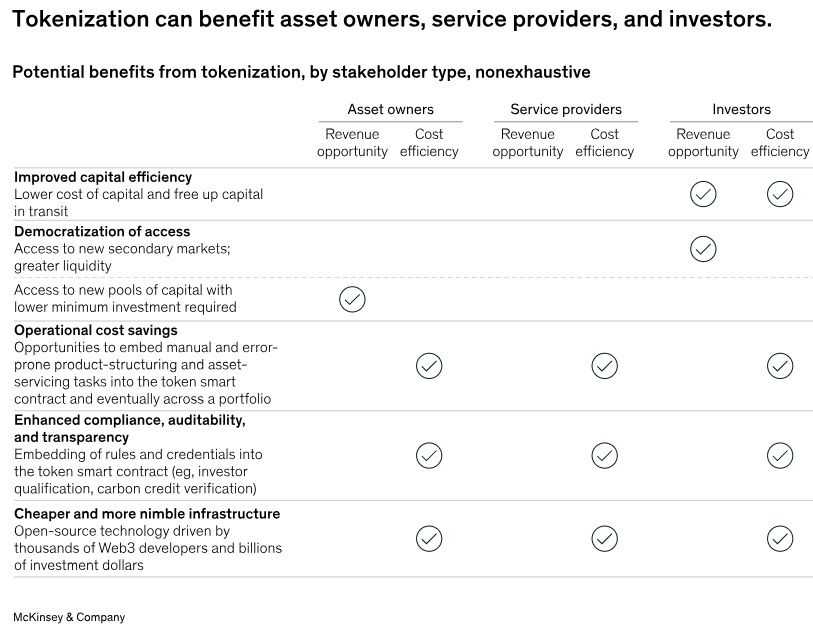Click Cheaper infrastructure Asset owners checkmark
This screenshot has width=813, height=628.
coord(429,539)
